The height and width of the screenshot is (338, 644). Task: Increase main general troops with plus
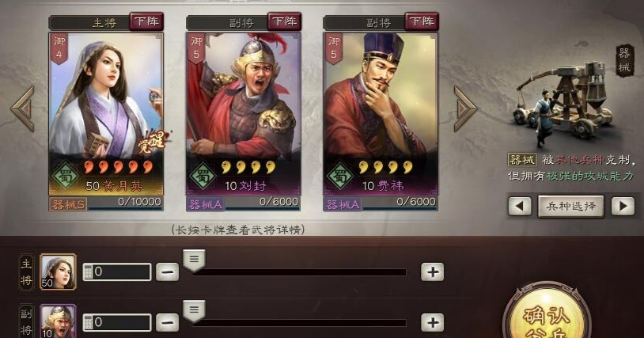pos(433,272)
